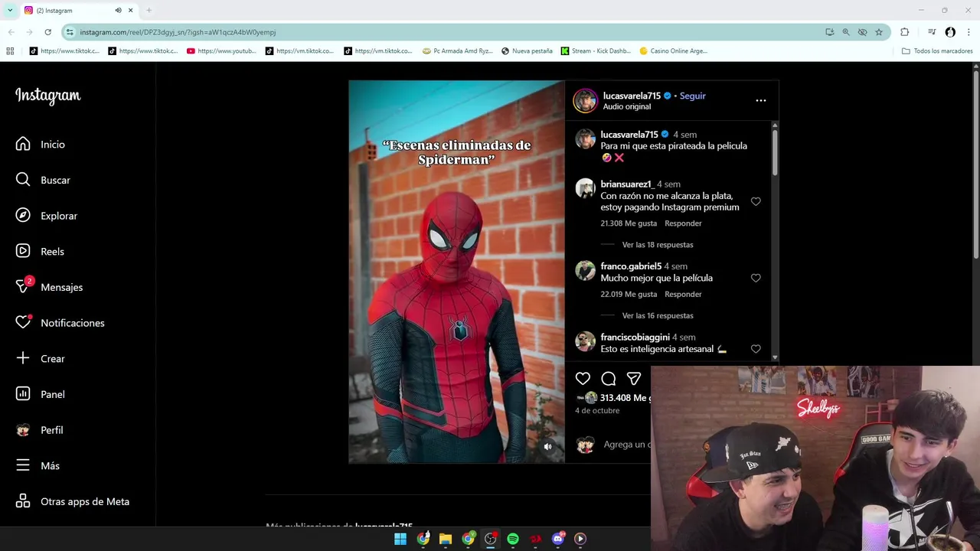Click Crear to make new post

coord(41,358)
